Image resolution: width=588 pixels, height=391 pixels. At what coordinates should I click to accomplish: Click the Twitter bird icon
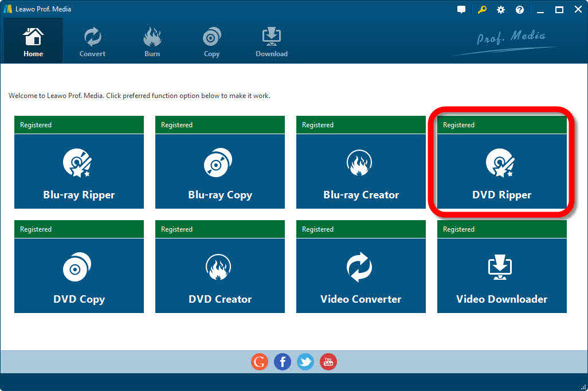pos(305,362)
